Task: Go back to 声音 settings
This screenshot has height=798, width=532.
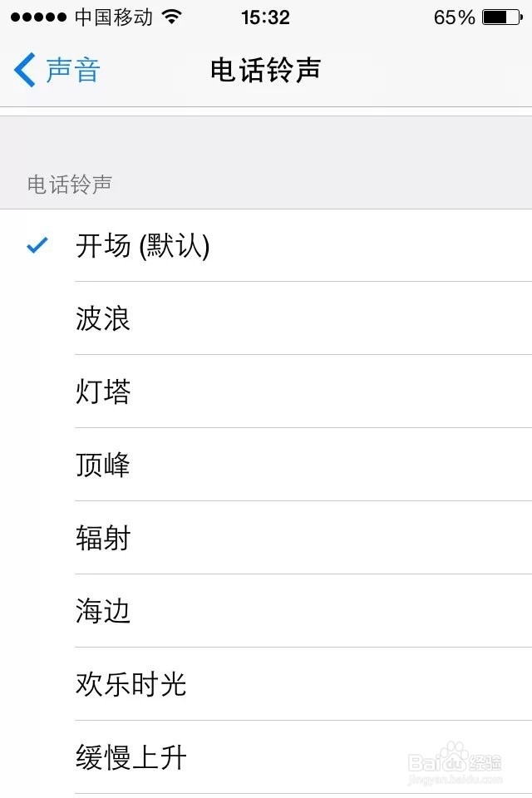Action: tap(71, 70)
